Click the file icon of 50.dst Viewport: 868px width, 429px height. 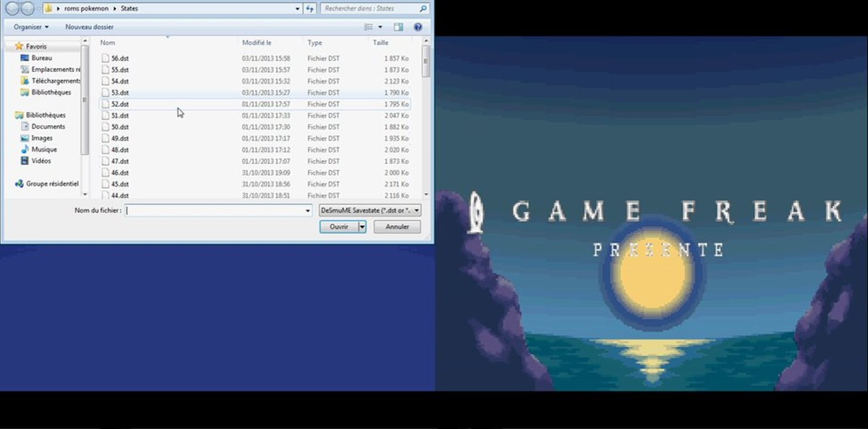point(106,127)
